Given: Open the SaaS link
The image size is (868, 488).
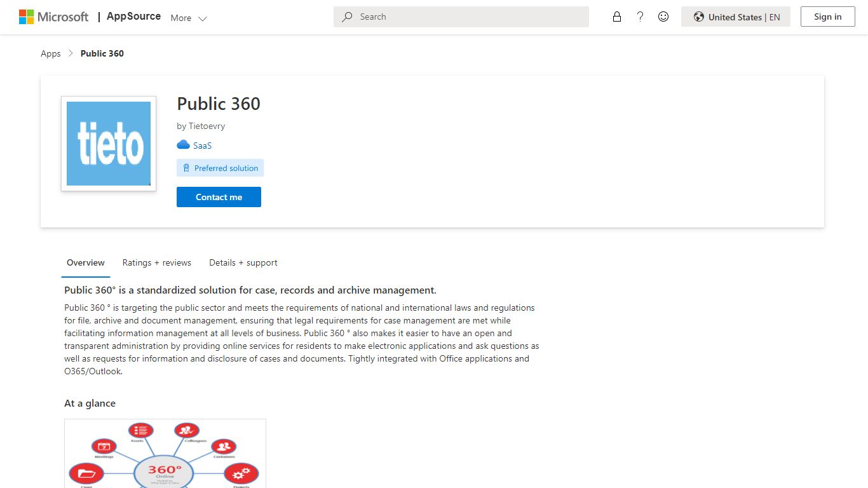Looking at the screenshot, I should coord(202,146).
